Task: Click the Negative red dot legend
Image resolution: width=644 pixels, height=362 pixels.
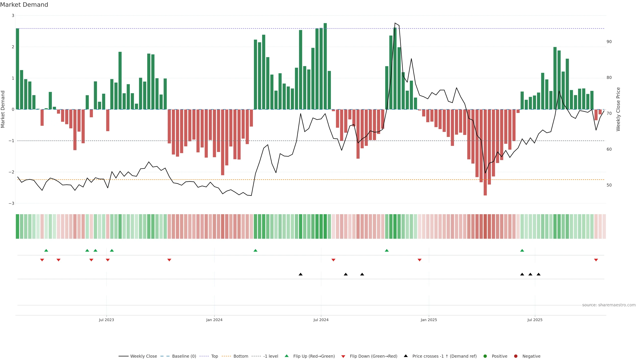Action: pyautogui.click(x=516, y=356)
